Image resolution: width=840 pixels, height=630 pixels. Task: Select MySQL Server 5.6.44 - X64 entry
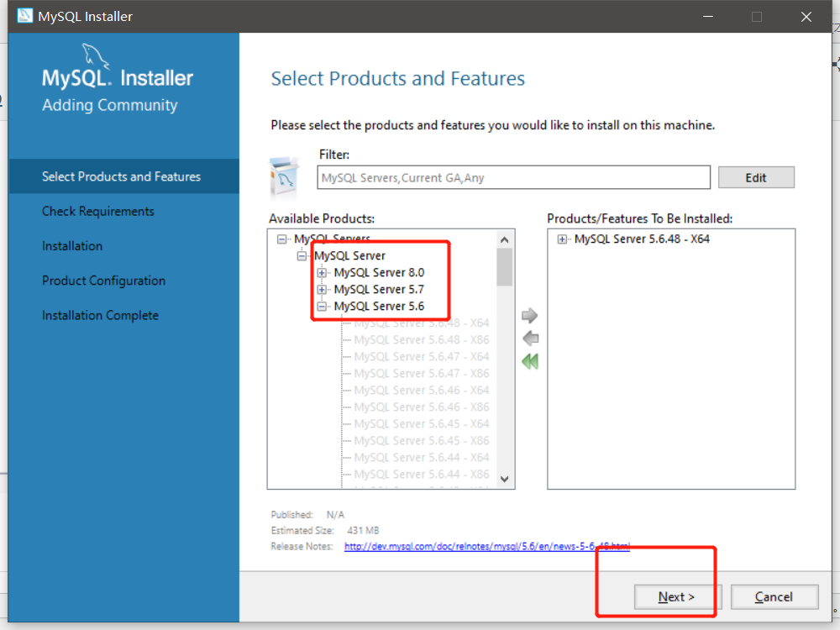pos(421,458)
